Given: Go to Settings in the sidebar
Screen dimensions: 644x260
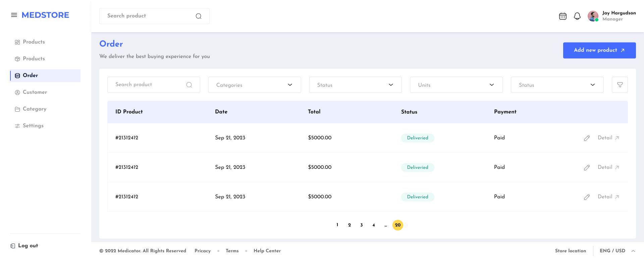Looking at the screenshot, I should point(33,126).
